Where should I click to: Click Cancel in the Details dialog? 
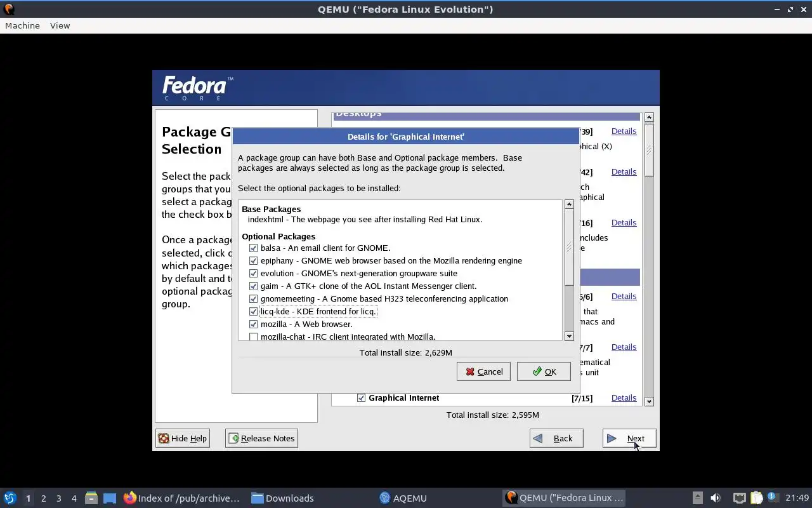click(x=483, y=371)
